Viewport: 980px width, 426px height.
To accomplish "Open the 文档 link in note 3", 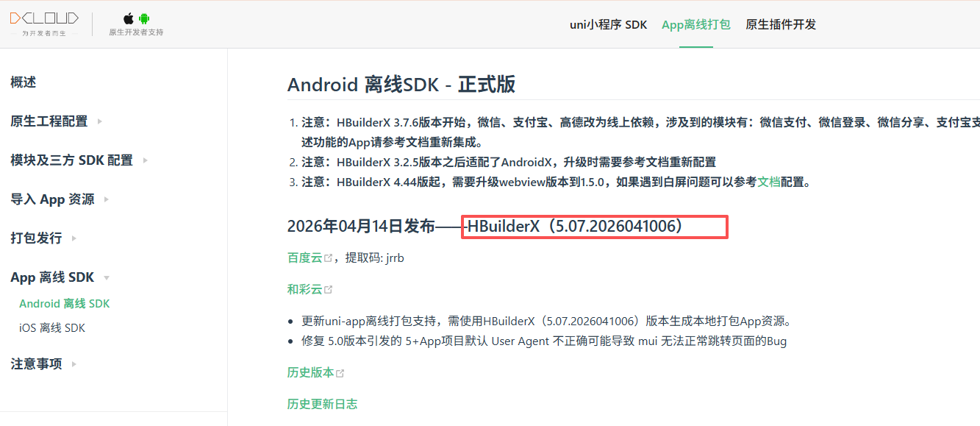I will tap(769, 182).
